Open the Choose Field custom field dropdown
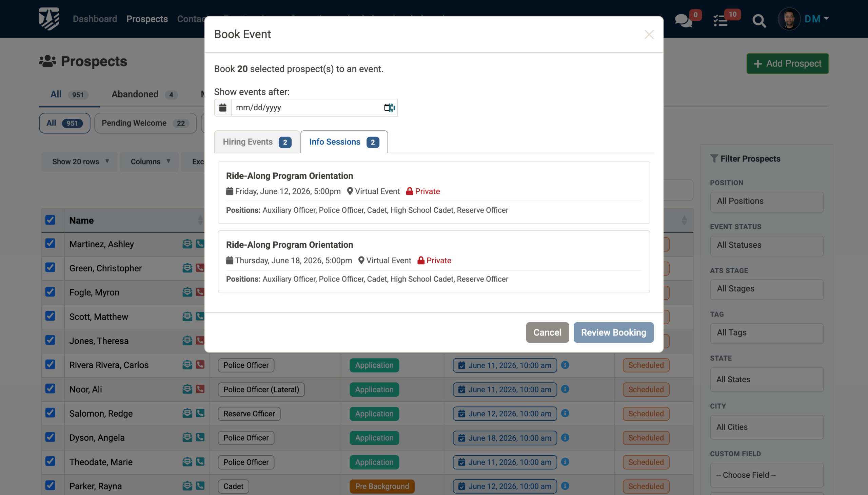This screenshot has width=868, height=495. pyautogui.click(x=766, y=475)
